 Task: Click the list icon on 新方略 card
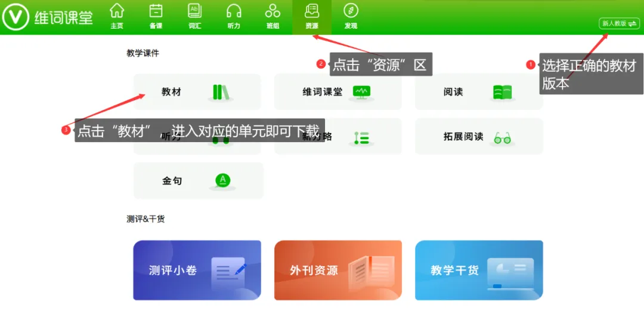tap(362, 137)
